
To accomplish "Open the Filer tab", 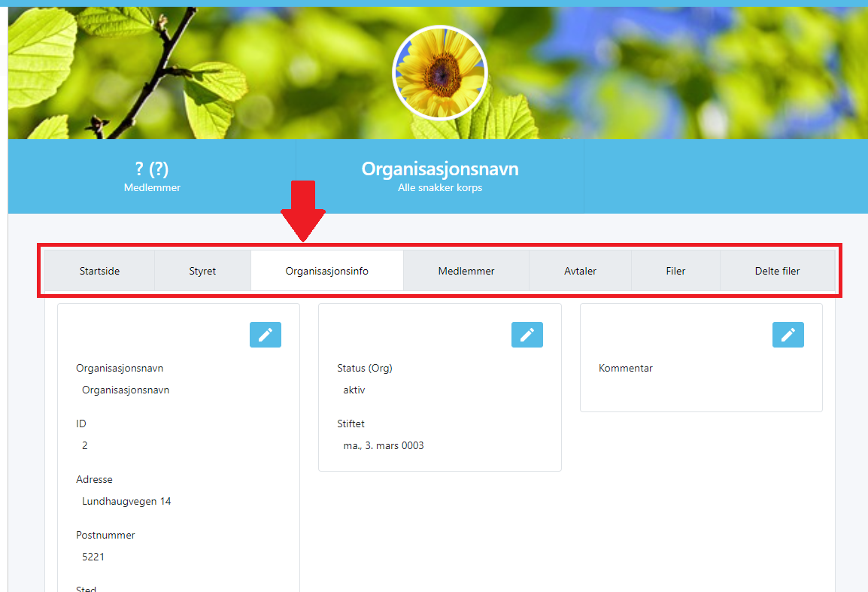I will (675, 271).
